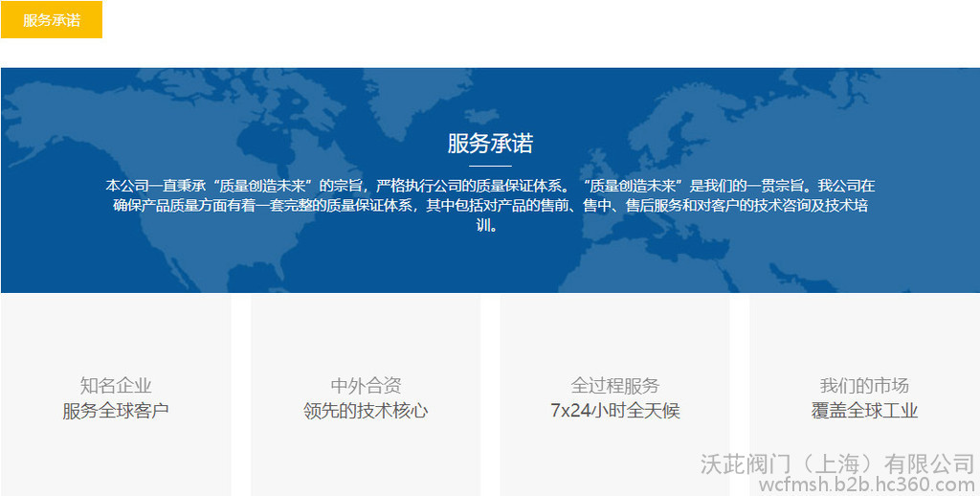Click the 中外合资 label
This screenshot has height=496, width=980.
366,386
